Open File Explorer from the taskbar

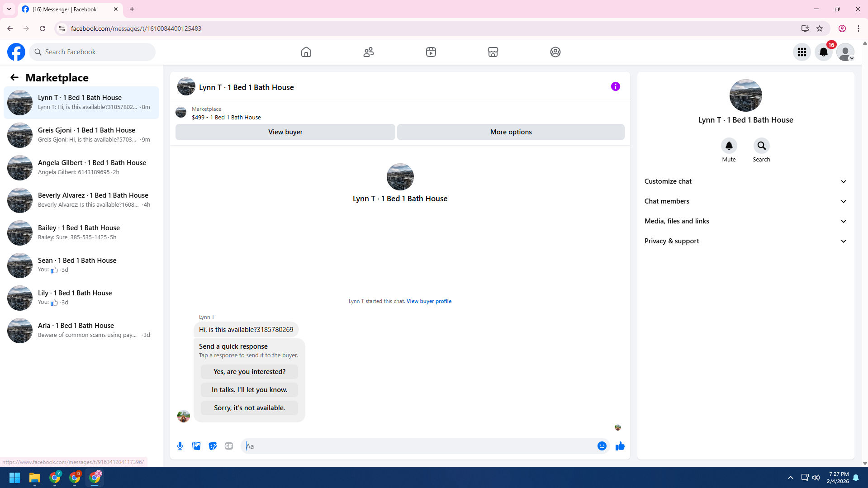point(35,478)
